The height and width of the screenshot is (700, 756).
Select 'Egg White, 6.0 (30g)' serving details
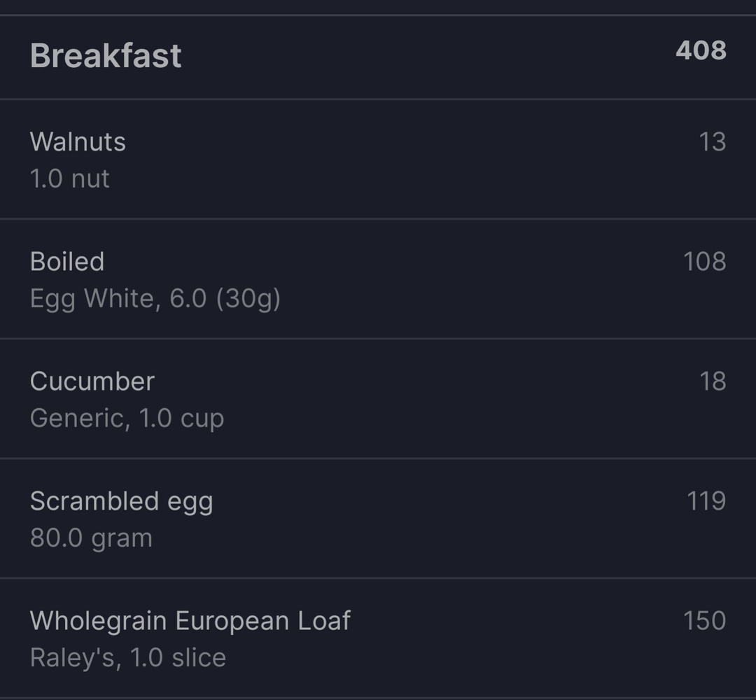155,299
